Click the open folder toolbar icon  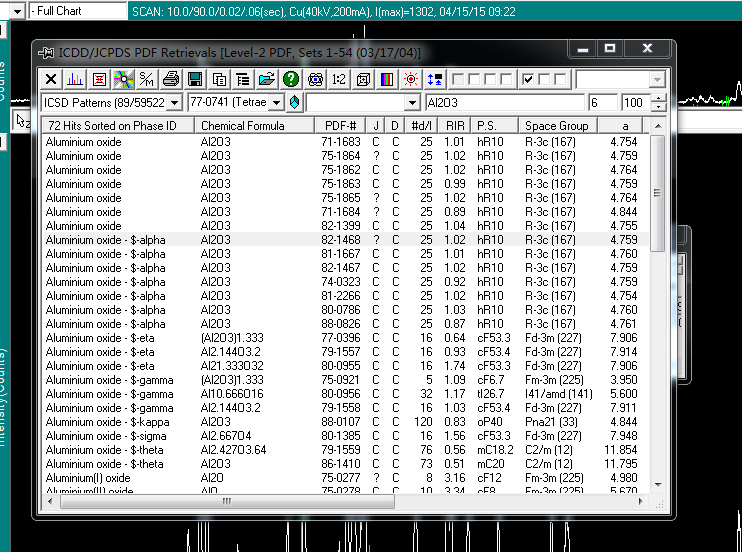pyautogui.click(x=267, y=79)
